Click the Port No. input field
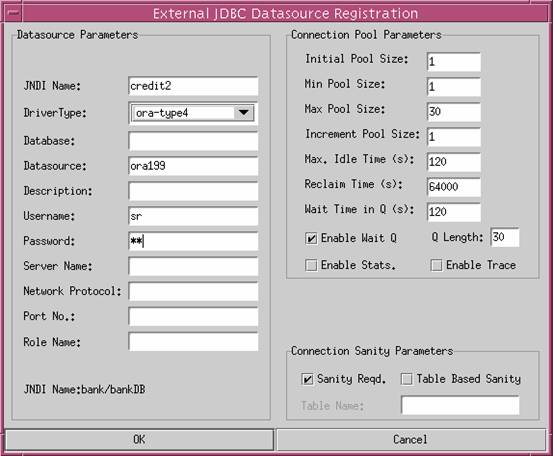The height and width of the screenshot is (456, 553). point(193,316)
